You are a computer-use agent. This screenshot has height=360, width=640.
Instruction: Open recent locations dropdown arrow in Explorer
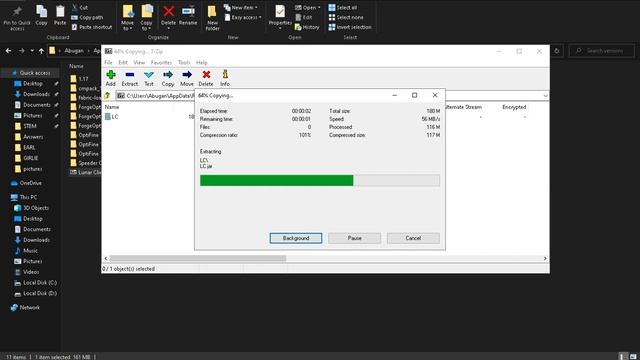(32, 51)
